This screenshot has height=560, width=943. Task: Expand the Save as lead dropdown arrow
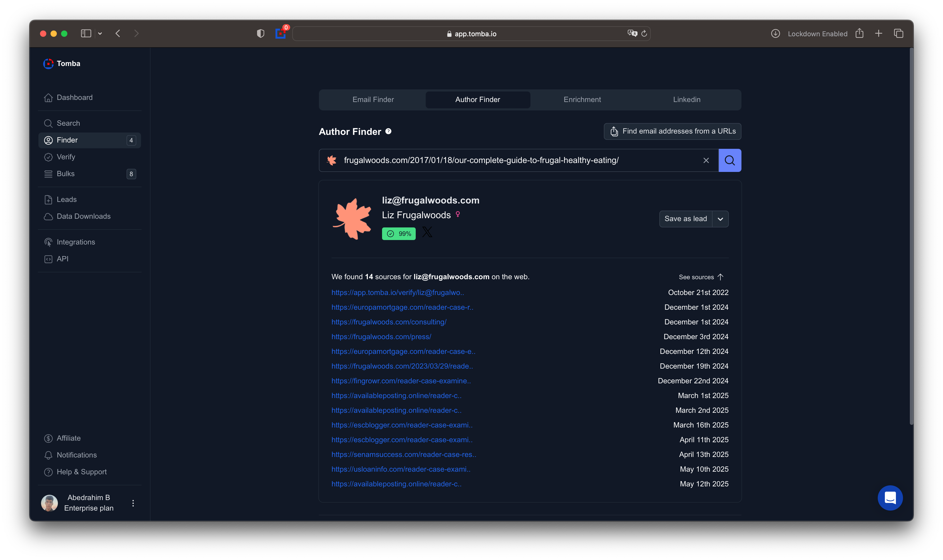(x=720, y=219)
